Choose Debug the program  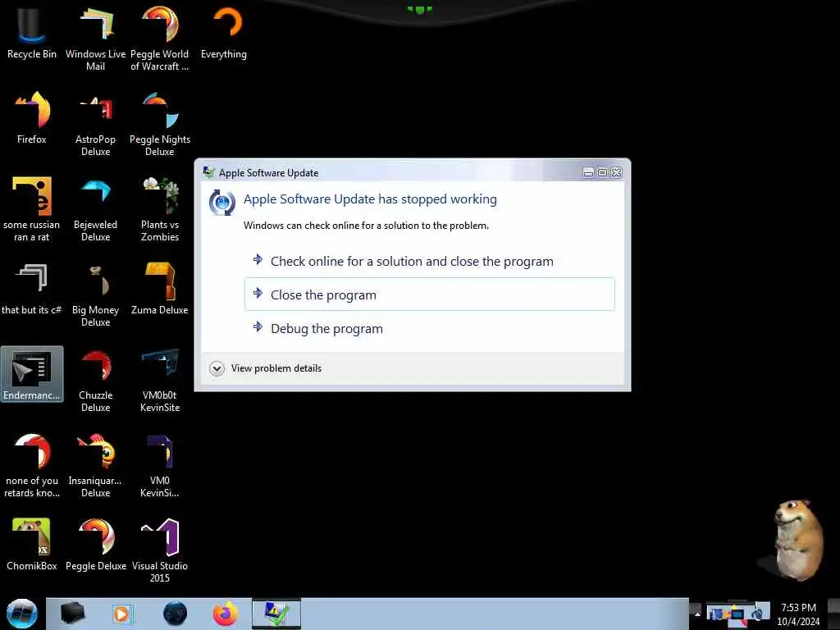coord(430,328)
